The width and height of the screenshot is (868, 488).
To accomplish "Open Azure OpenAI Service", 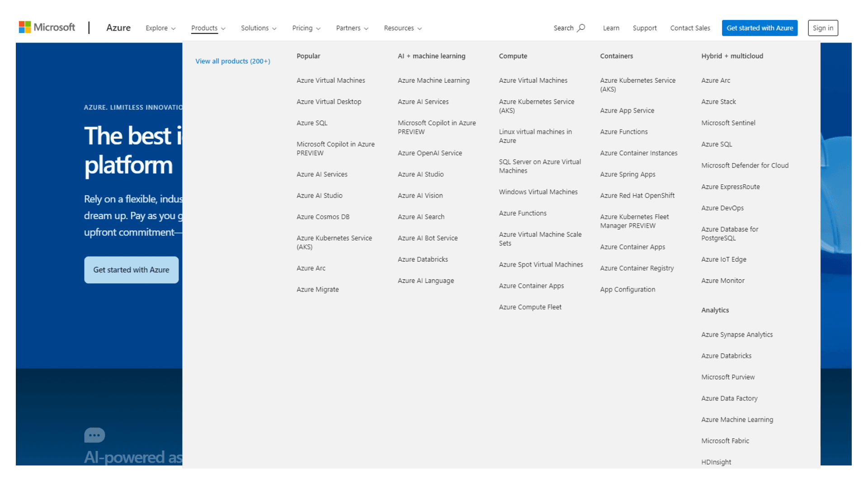I will pos(429,153).
